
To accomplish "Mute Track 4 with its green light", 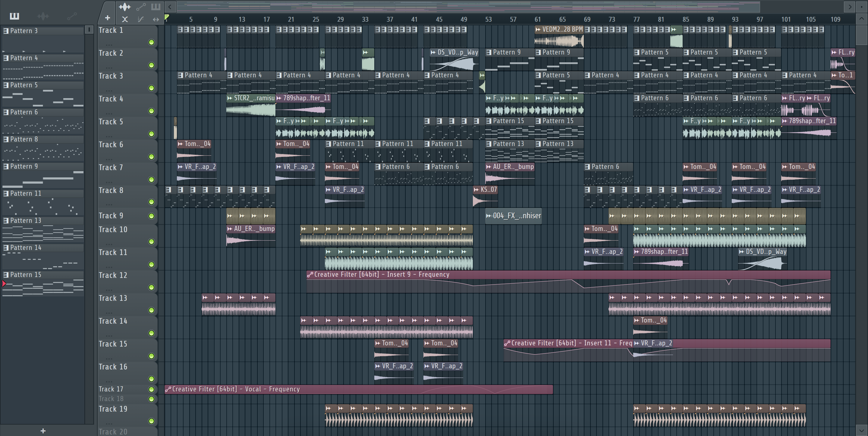I will pos(151,111).
